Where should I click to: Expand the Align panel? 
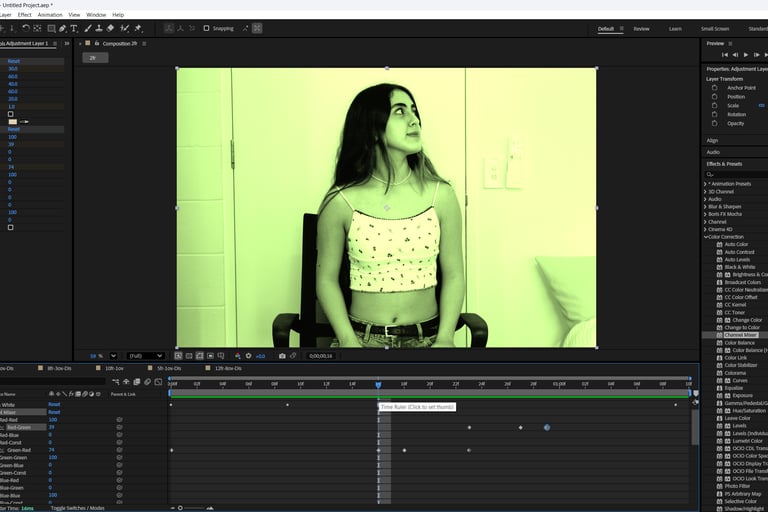712,141
